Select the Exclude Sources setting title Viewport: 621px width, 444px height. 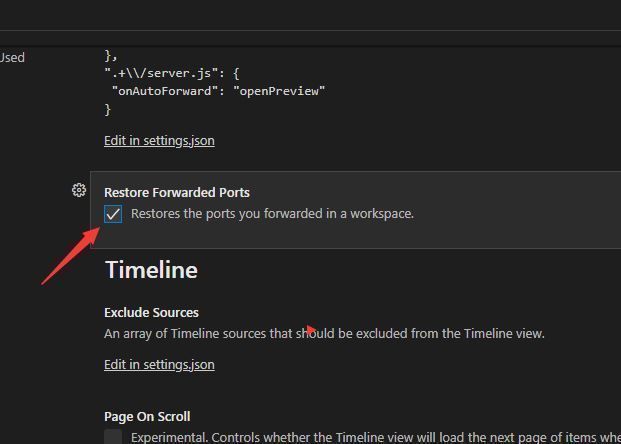point(151,312)
